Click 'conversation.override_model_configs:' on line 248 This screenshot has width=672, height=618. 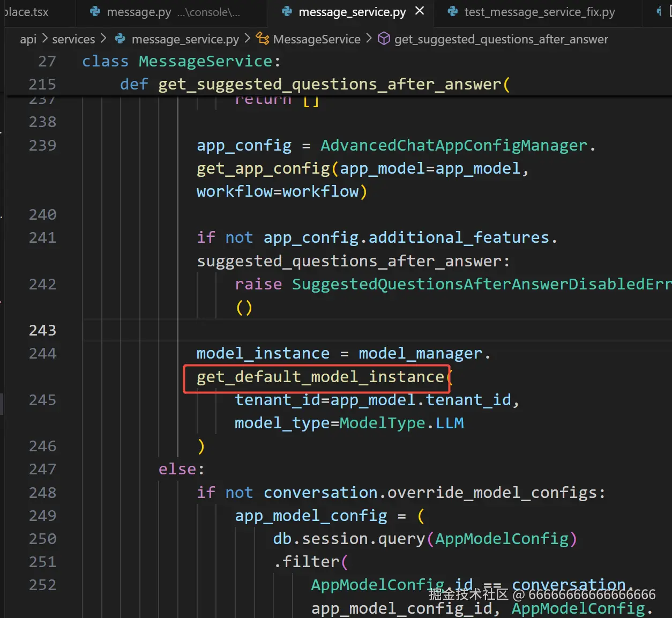435,493
